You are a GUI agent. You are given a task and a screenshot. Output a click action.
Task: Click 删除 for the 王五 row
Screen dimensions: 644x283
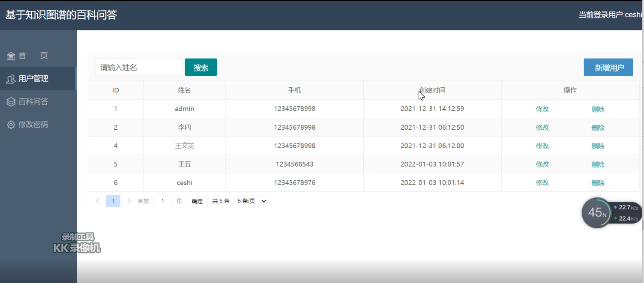click(x=598, y=164)
